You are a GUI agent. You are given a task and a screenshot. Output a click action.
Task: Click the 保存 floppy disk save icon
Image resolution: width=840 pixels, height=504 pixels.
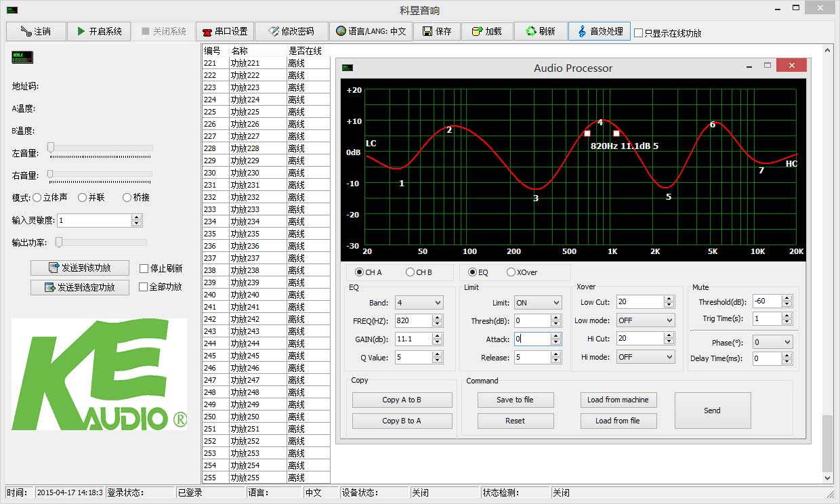coord(437,31)
